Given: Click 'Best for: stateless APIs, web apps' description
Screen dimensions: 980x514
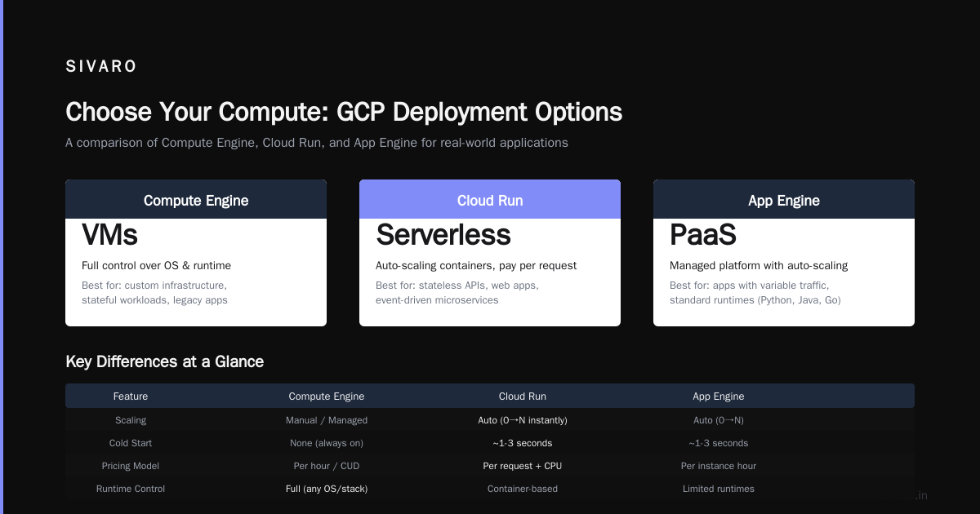Looking at the screenshot, I should (457, 293).
